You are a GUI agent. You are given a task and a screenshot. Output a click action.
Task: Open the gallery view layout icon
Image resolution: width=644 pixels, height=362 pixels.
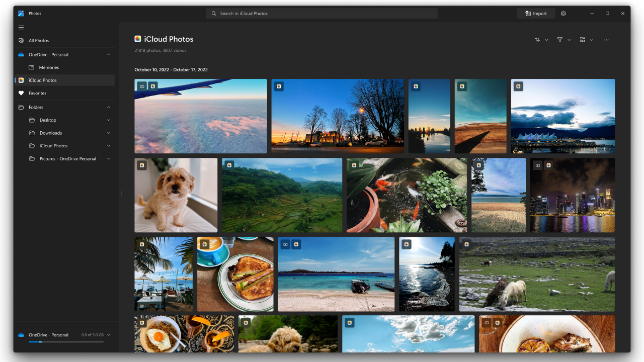point(583,40)
